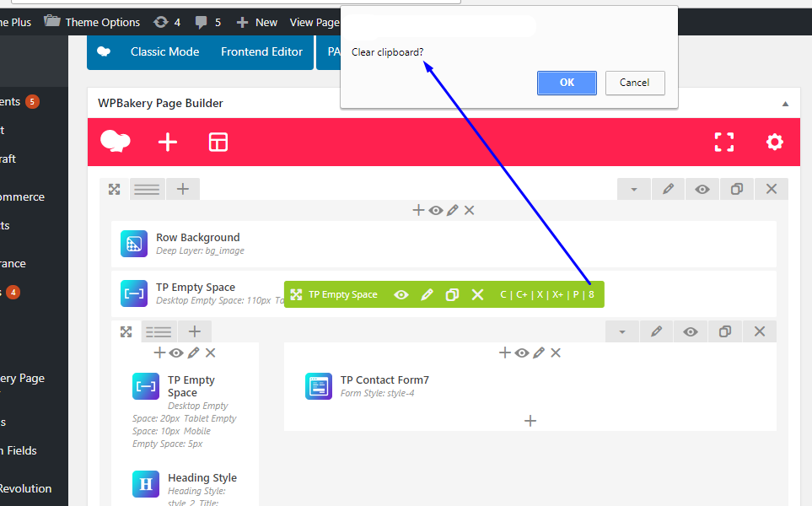Edit the first row with pencil icon
The image size is (812, 506).
[x=668, y=189]
